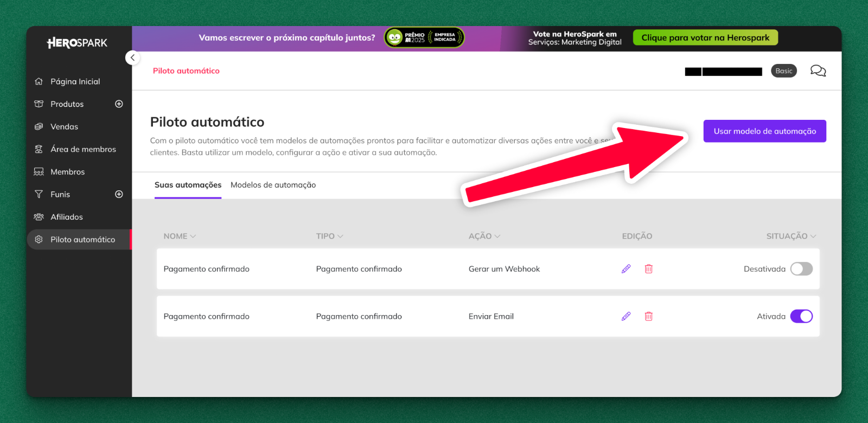Open the chat messages icon
Viewport: 868px width, 423px height.
(x=818, y=71)
